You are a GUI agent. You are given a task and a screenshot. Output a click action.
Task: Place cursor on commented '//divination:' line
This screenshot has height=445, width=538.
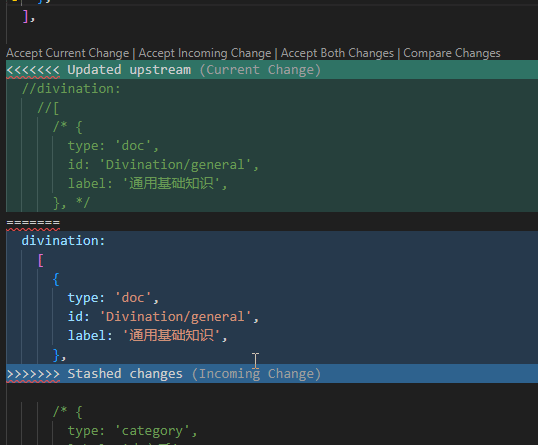click(71, 89)
